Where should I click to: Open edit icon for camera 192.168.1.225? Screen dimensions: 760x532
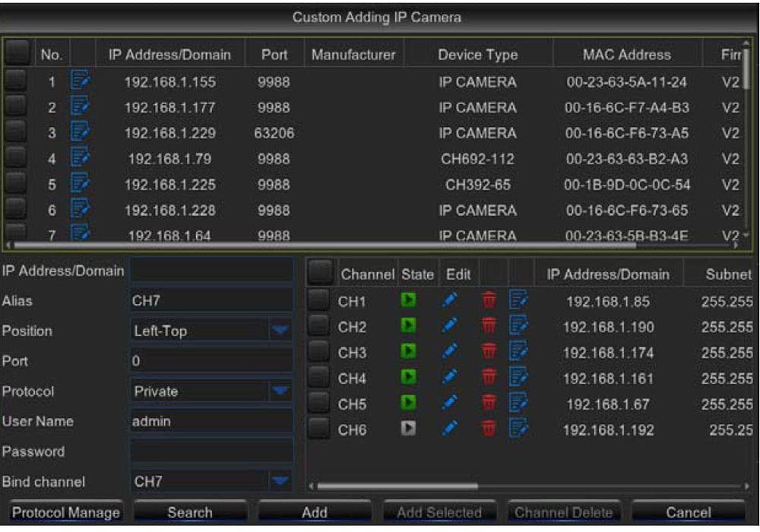[x=80, y=183]
